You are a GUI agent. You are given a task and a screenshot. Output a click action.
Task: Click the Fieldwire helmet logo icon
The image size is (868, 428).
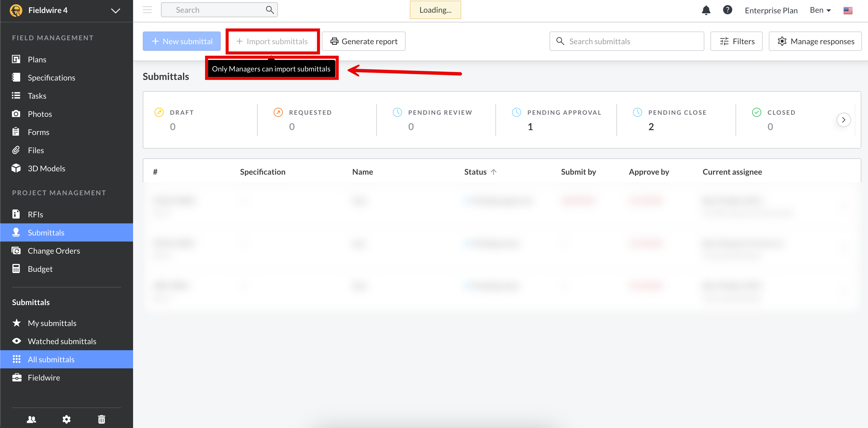point(16,10)
